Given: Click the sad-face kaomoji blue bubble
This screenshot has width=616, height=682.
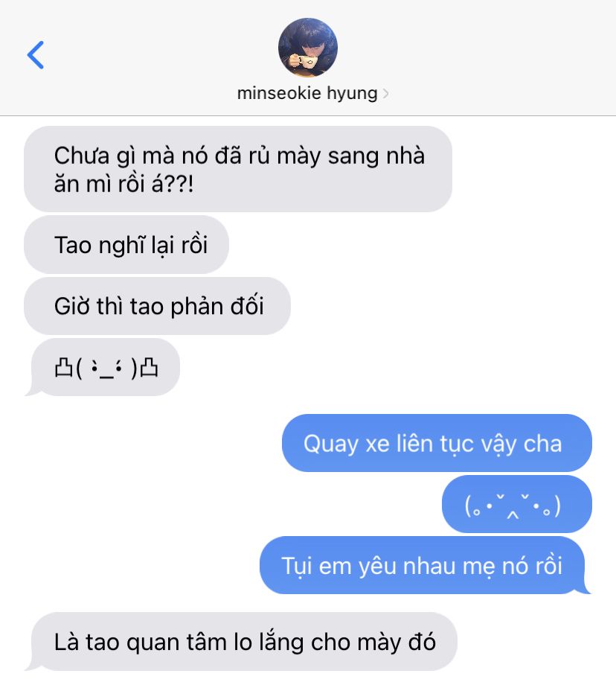Looking at the screenshot, I should 516,504.
